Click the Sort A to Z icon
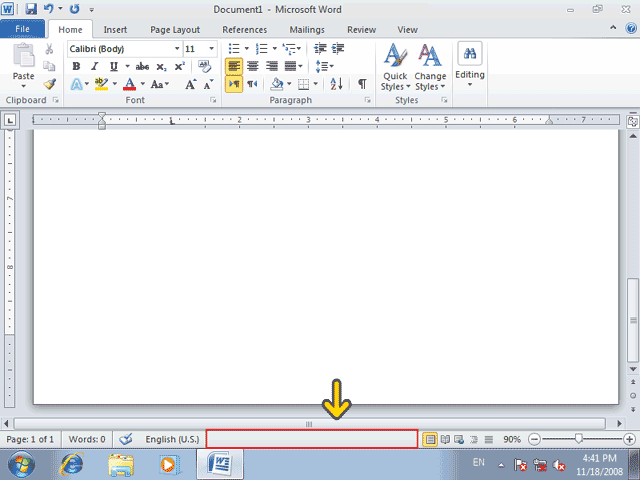The height and width of the screenshot is (480, 640). point(336,84)
